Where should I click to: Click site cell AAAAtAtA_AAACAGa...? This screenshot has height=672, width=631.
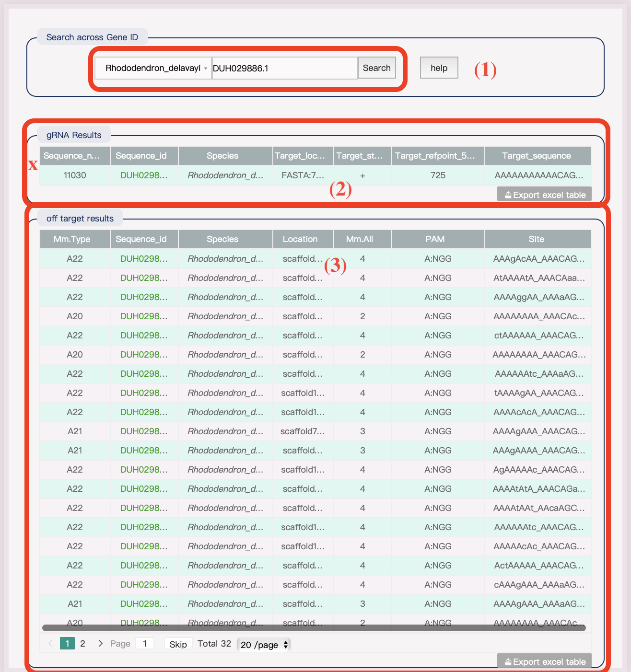pos(538,489)
